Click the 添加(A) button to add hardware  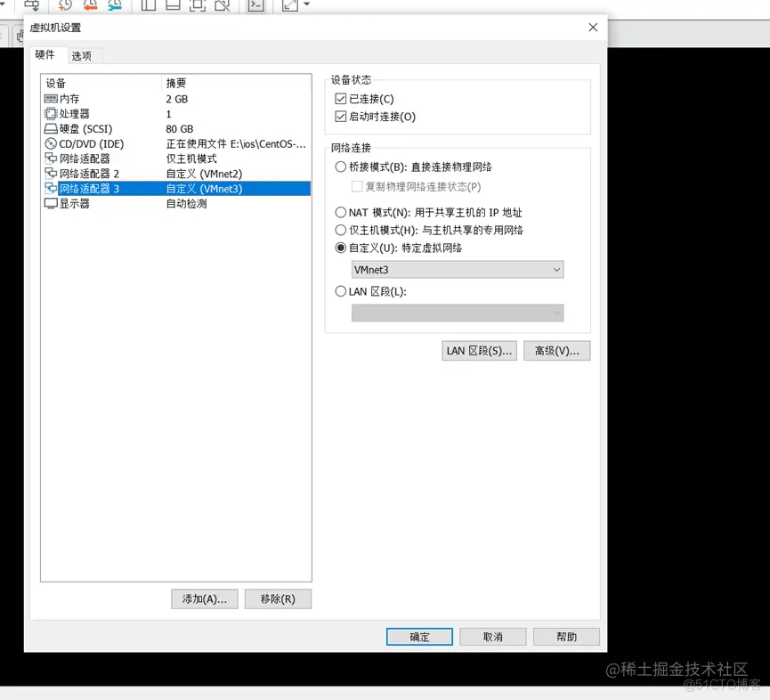(x=204, y=598)
